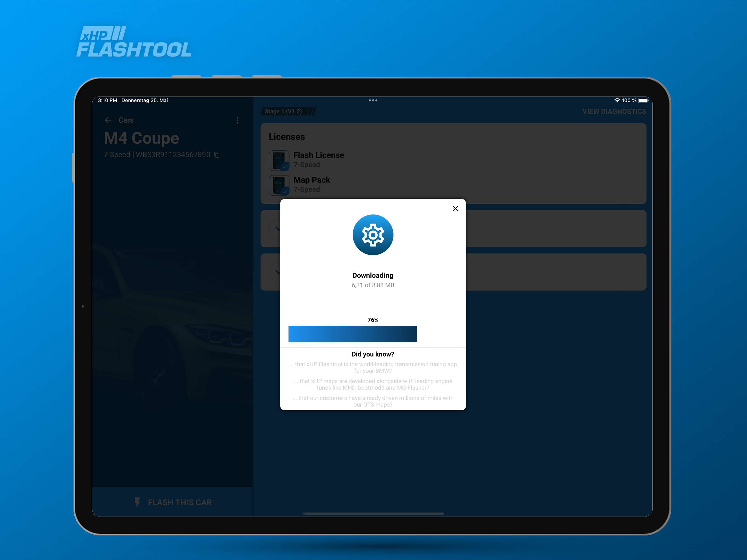
Task: Open the three-dot menu beside Cars
Action: [237, 120]
